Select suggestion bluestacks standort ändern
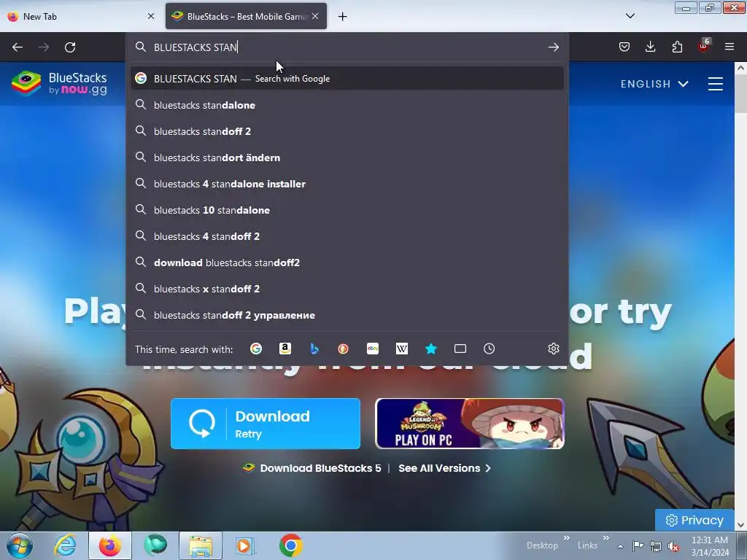Viewport: 747px width, 560px height. pos(347,157)
